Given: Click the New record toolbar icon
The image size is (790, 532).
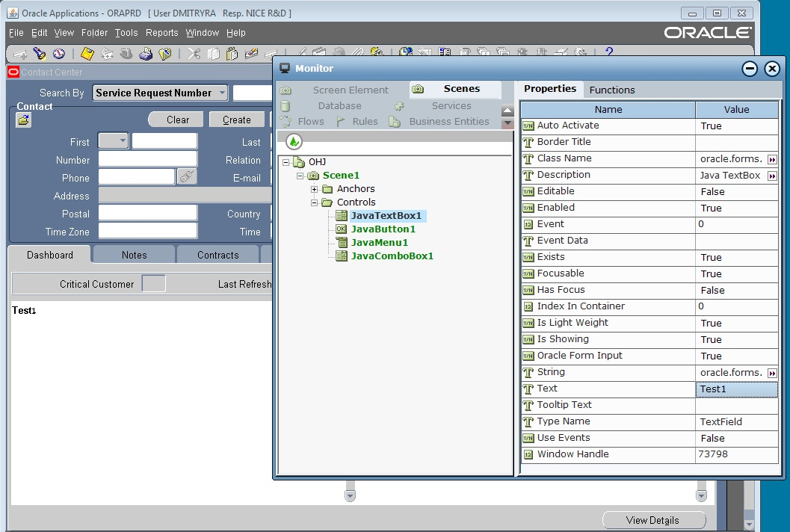Looking at the screenshot, I should pos(20,53).
